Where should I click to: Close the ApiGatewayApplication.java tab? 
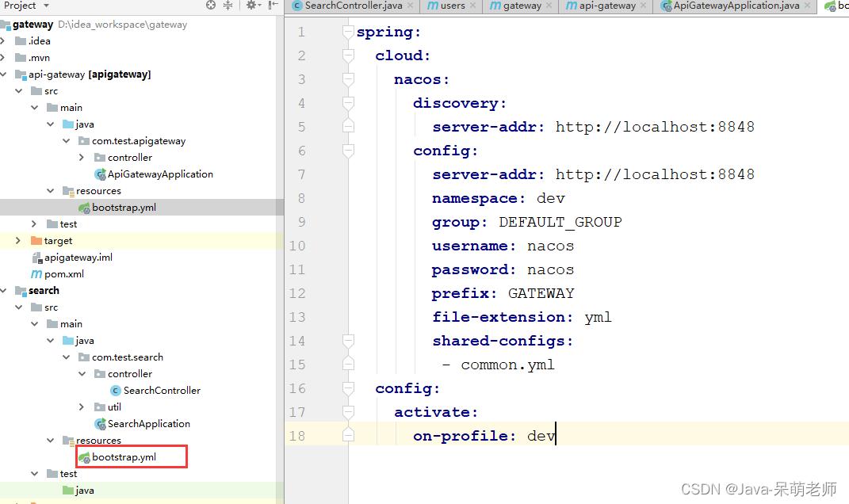pos(807,6)
